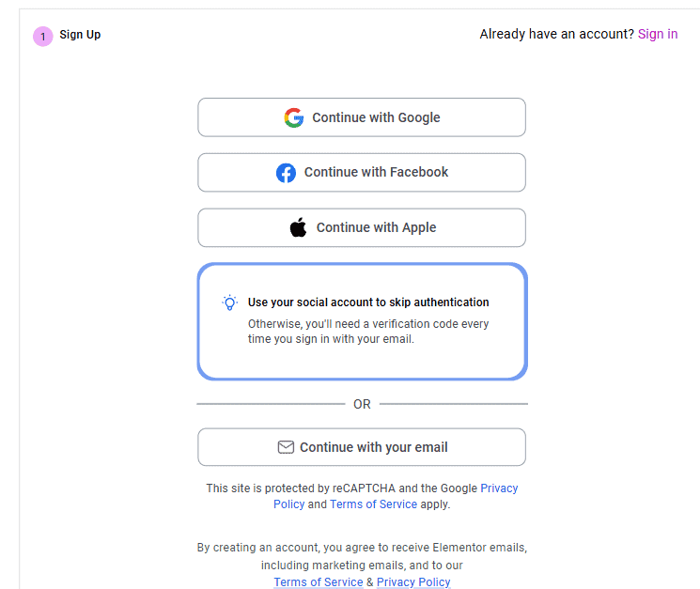Click the Google logo icon
Viewport: 700px width, 589px height.
(x=294, y=117)
